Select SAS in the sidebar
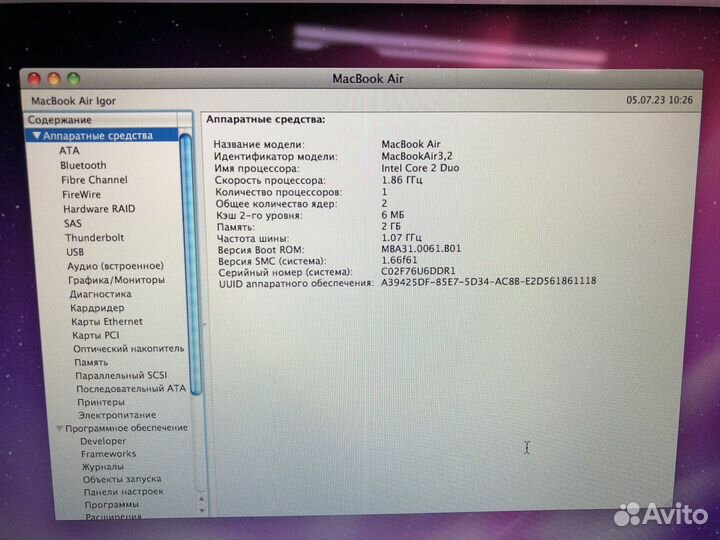Viewport: 720px width, 540px height. pyautogui.click(x=73, y=224)
